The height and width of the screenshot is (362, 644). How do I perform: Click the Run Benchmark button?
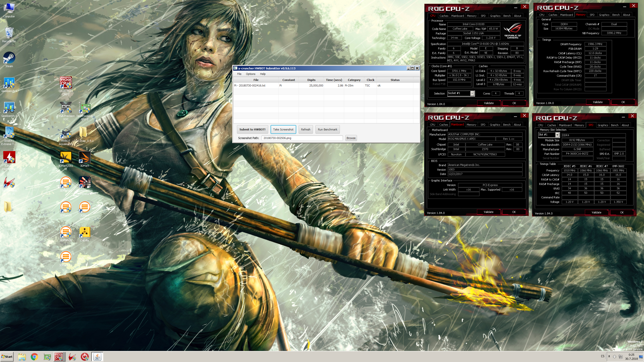[x=328, y=129]
